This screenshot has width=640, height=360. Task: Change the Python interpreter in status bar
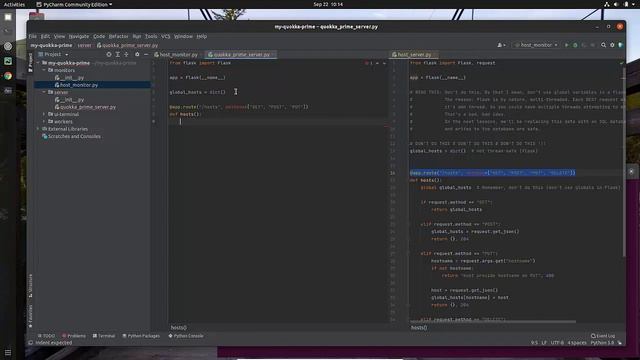click(602, 343)
